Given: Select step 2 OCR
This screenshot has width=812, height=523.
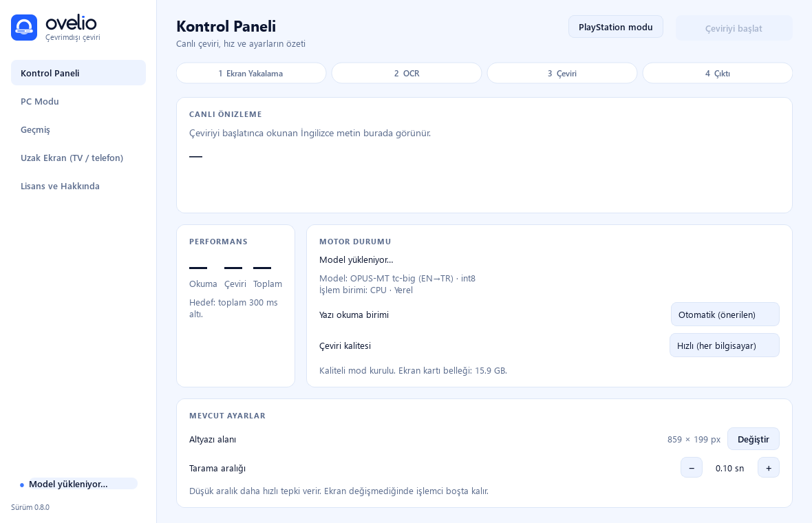Looking at the screenshot, I should pyautogui.click(x=407, y=74).
